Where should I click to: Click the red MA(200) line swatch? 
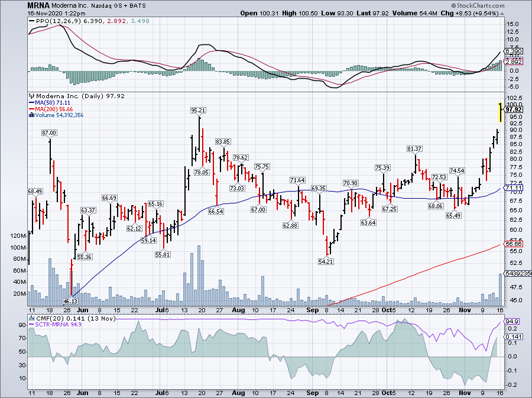click(x=32, y=109)
